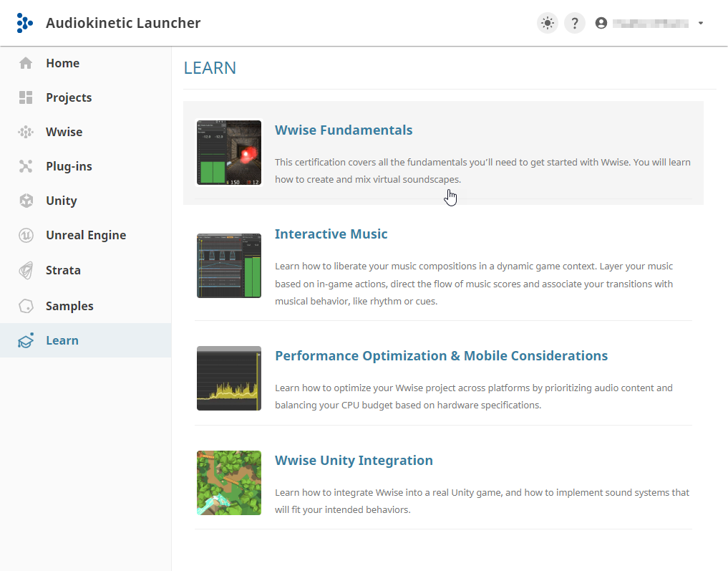The width and height of the screenshot is (728, 571).
Task: Open the Wwise Unity Integration link
Action: (x=354, y=461)
